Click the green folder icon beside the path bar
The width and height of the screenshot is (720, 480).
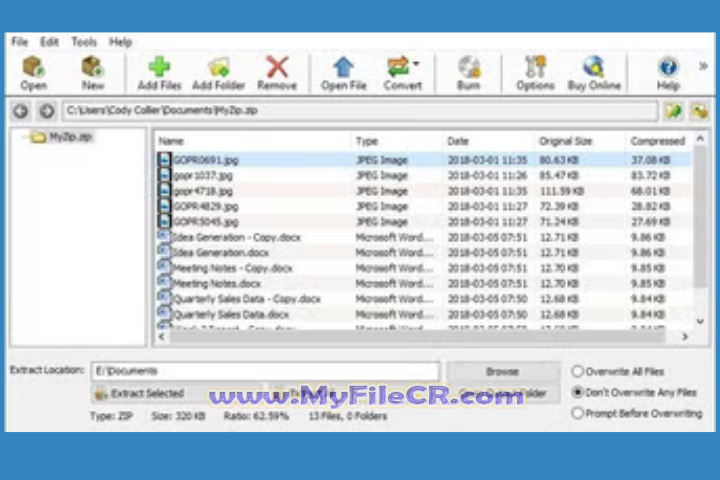674,111
